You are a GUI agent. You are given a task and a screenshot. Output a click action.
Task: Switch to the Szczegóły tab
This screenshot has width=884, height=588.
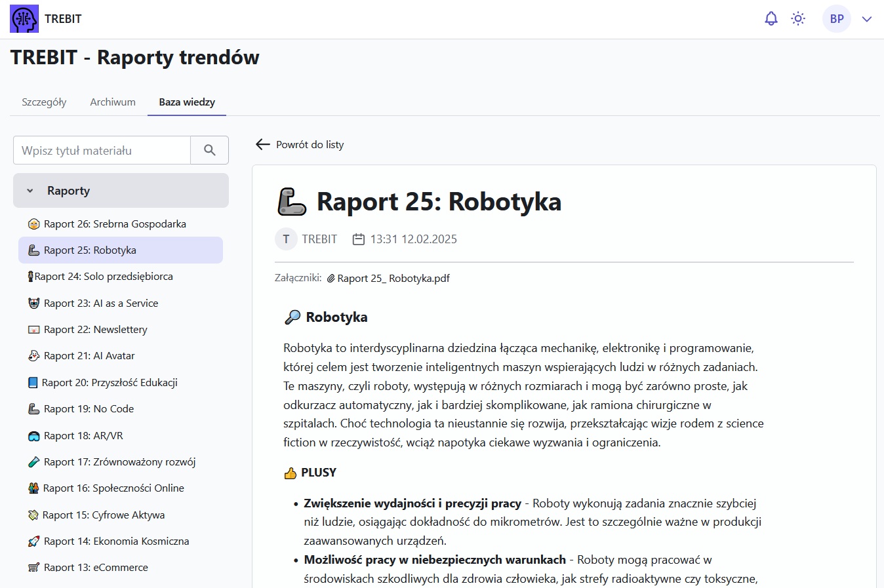[44, 102]
